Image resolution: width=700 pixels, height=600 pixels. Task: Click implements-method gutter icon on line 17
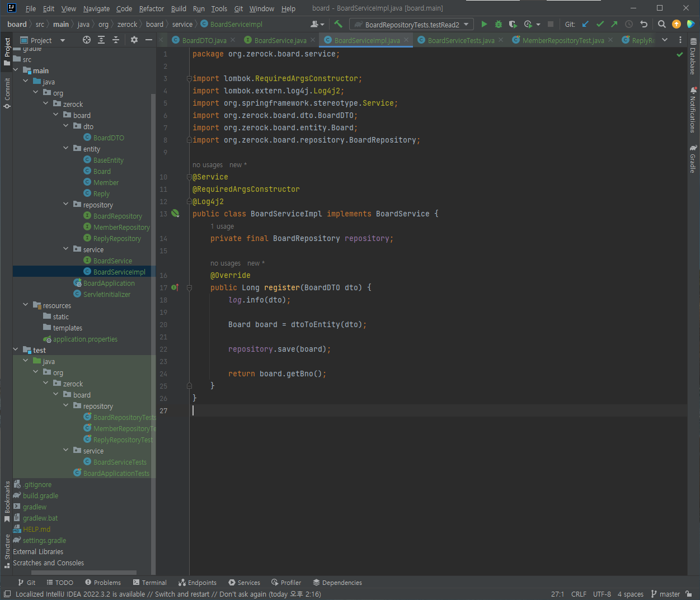pyautogui.click(x=175, y=287)
